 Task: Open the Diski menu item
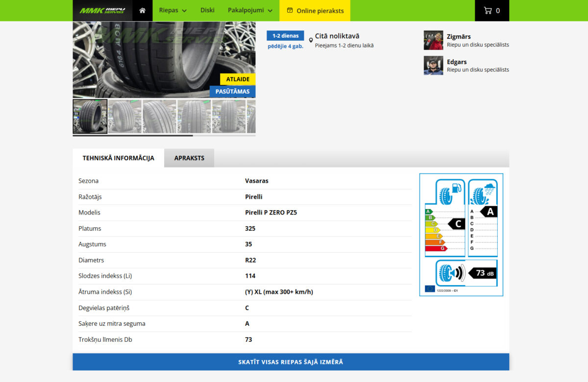(x=207, y=10)
